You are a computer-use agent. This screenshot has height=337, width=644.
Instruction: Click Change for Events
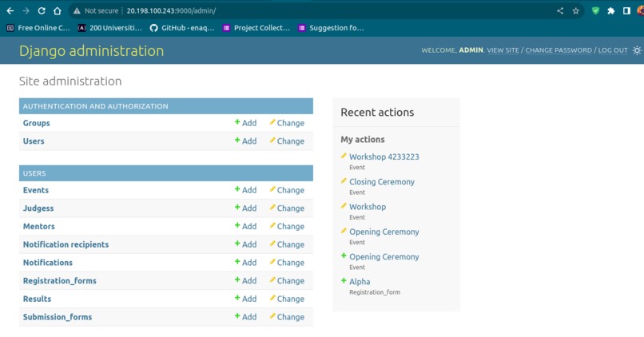coord(287,190)
